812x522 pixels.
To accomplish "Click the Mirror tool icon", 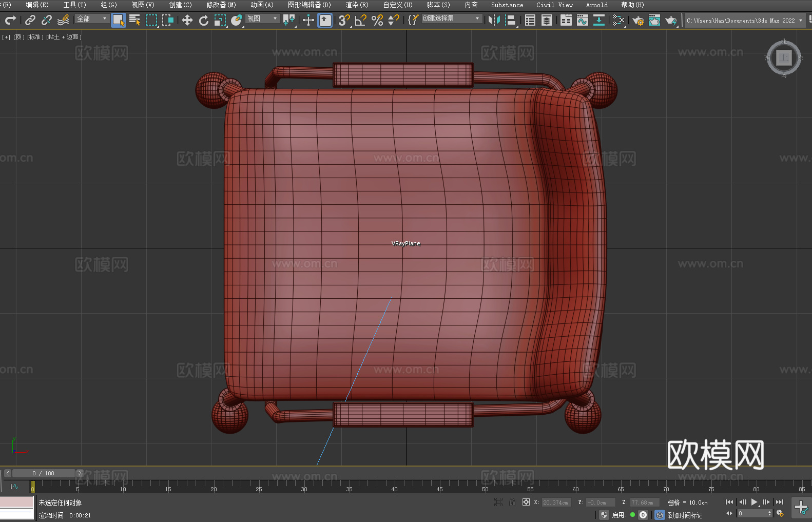I will (494, 20).
